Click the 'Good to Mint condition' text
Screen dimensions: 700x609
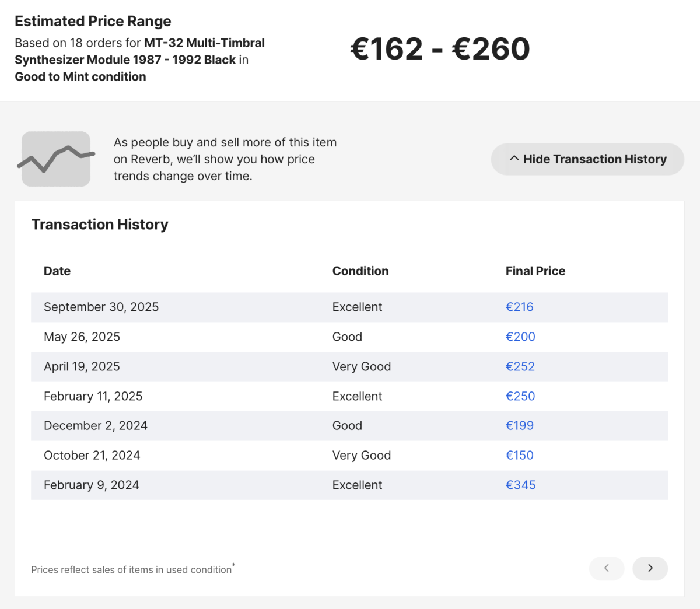[x=80, y=76]
